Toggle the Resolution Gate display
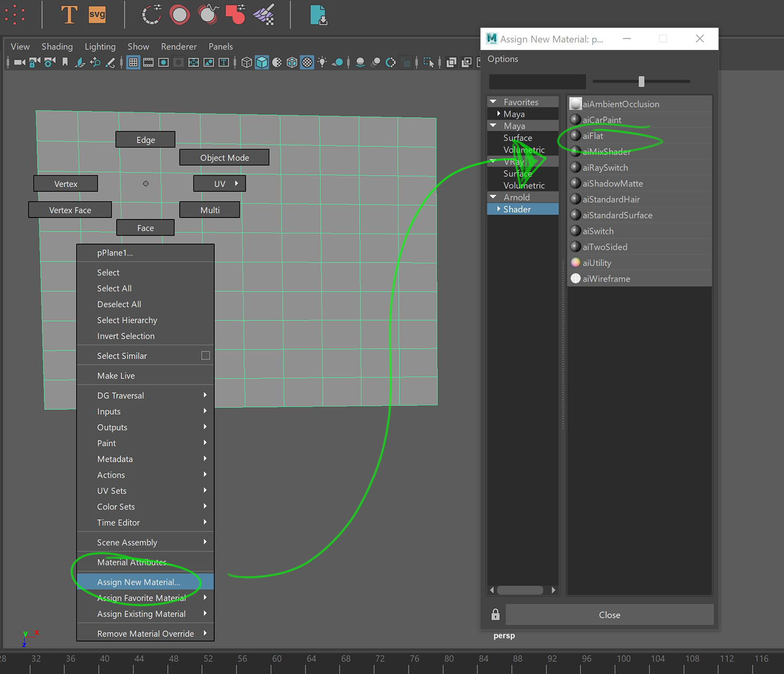 coord(163,63)
